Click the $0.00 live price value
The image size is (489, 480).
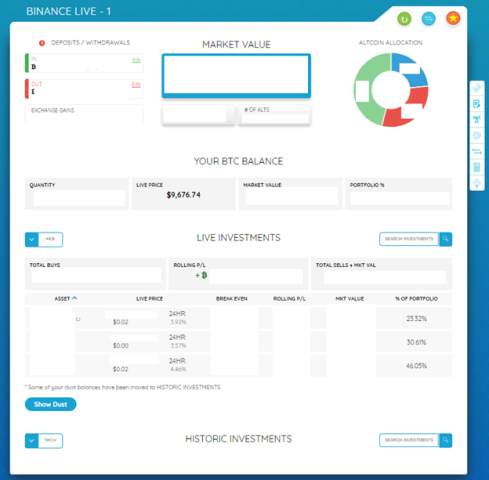pos(120,346)
